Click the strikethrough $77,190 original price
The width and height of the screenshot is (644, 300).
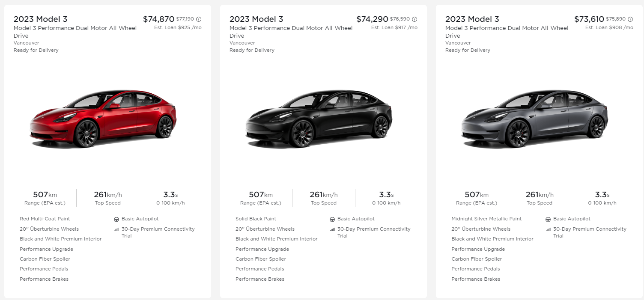click(x=185, y=19)
